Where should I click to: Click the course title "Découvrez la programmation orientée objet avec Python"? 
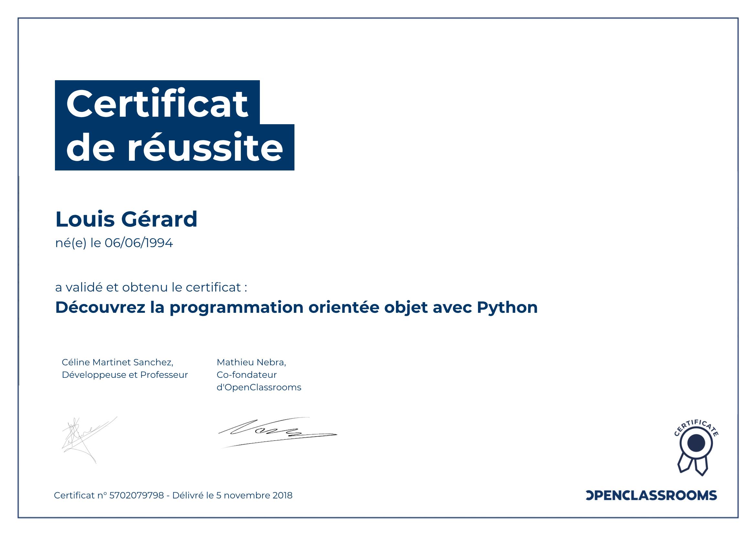296,308
